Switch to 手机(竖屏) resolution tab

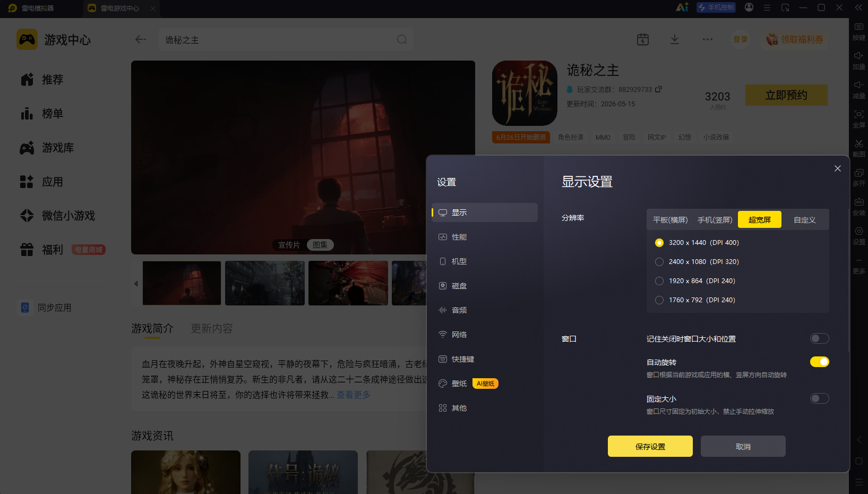click(x=715, y=220)
